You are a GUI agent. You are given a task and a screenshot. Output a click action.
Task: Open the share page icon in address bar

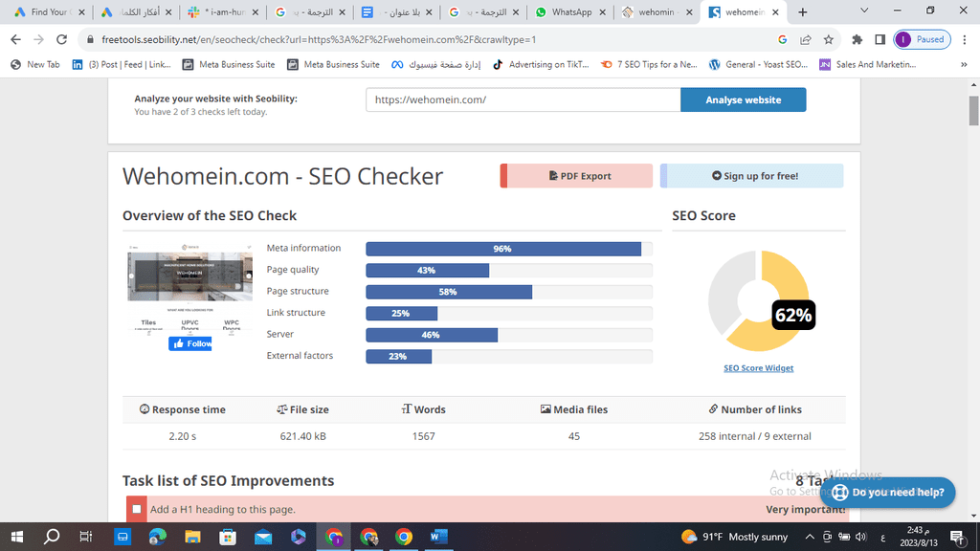(805, 39)
